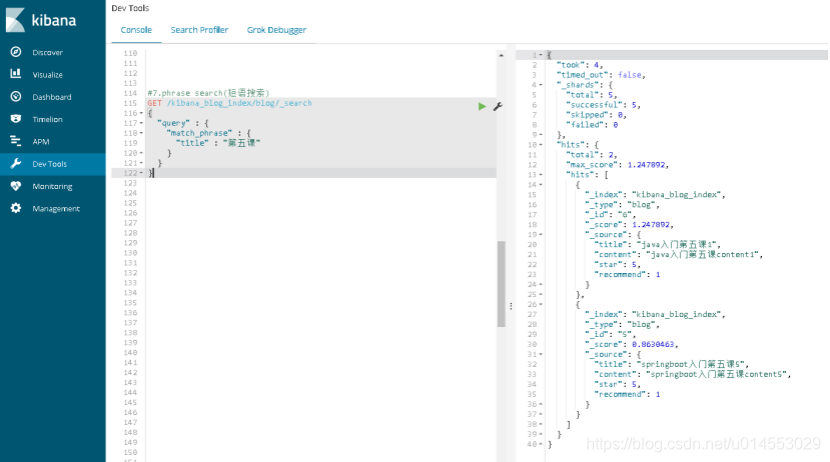The image size is (830, 462).
Task: Click "timed_out": false in response
Action: click(601, 75)
